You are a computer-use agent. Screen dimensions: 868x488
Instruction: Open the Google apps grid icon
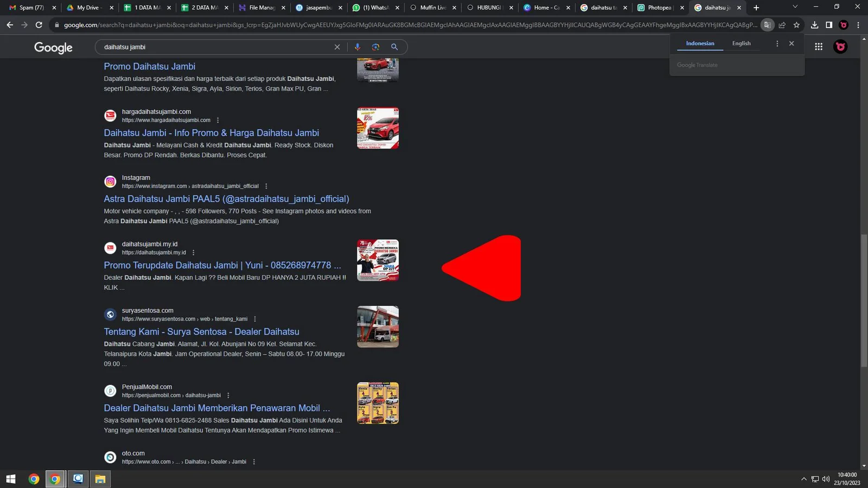819,47
